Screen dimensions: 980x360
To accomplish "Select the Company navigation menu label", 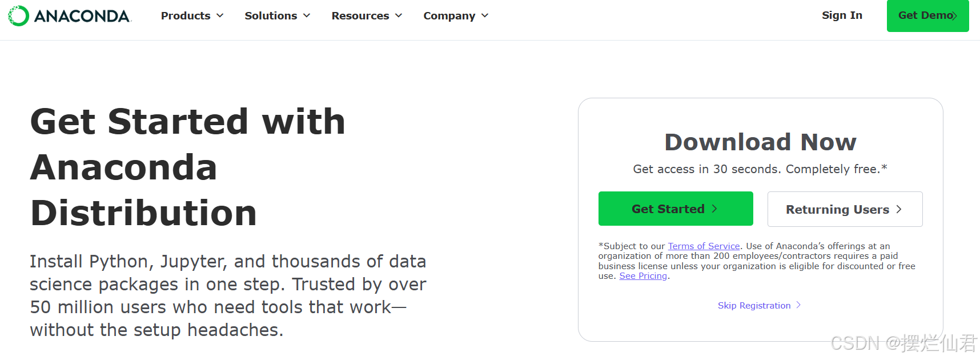I will [449, 16].
